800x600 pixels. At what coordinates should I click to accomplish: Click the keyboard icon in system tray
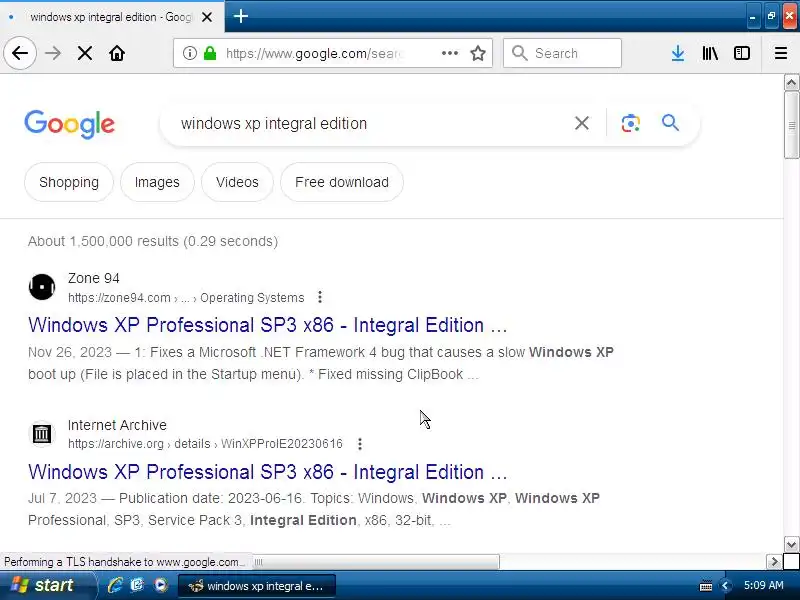pyautogui.click(x=706, y=586)
